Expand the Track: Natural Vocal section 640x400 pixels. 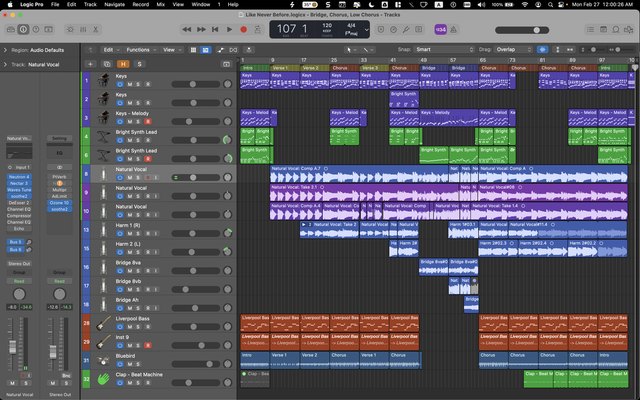coord(5,64)
